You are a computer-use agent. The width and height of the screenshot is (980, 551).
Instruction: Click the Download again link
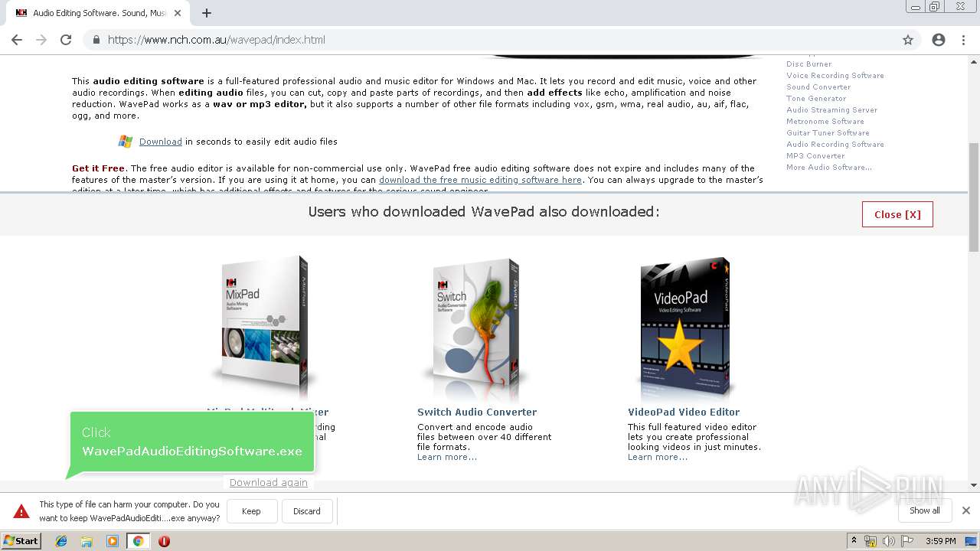[x=269, y=482]
